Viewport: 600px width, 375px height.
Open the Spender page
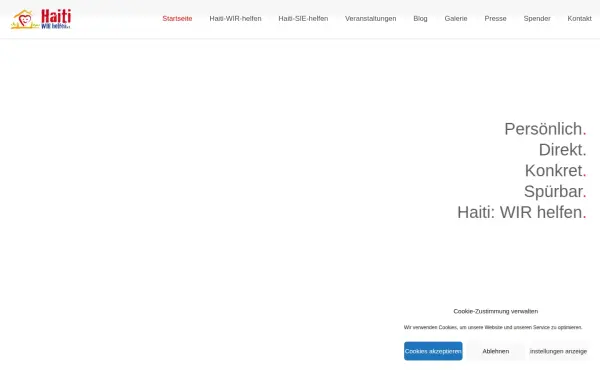tap(537, 18)
